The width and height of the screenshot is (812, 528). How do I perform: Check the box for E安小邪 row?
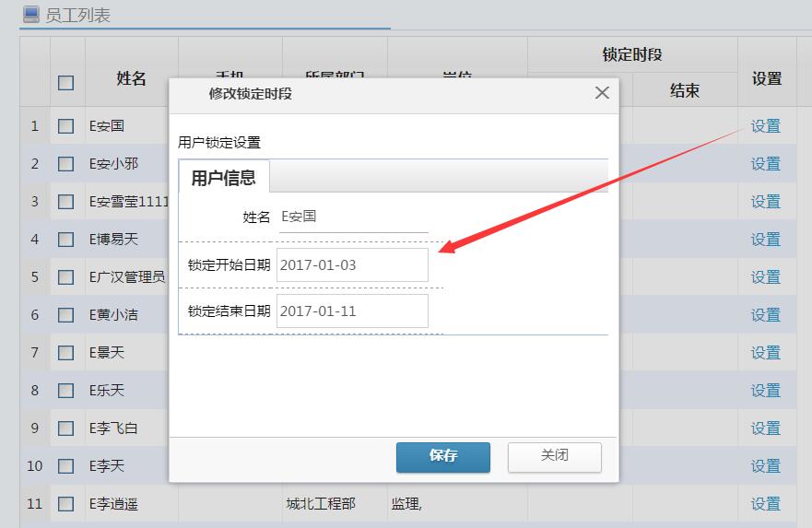[x=65, y=164]
